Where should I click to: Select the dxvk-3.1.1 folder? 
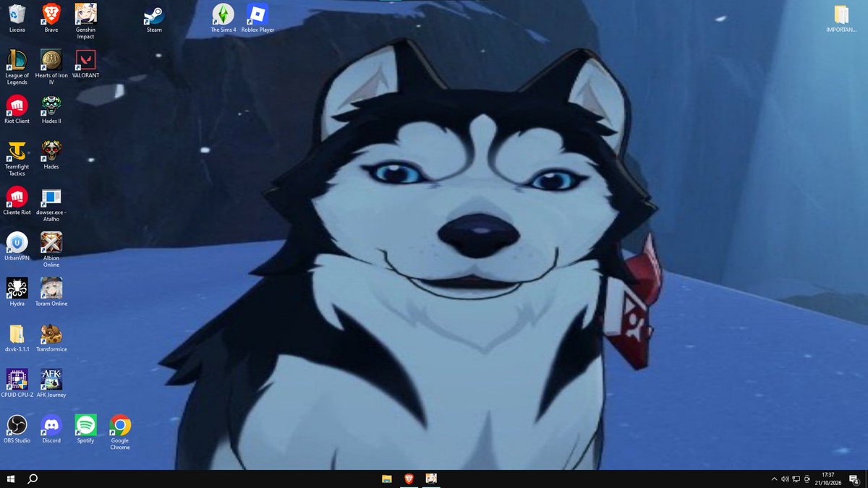[x=17, y=338]
